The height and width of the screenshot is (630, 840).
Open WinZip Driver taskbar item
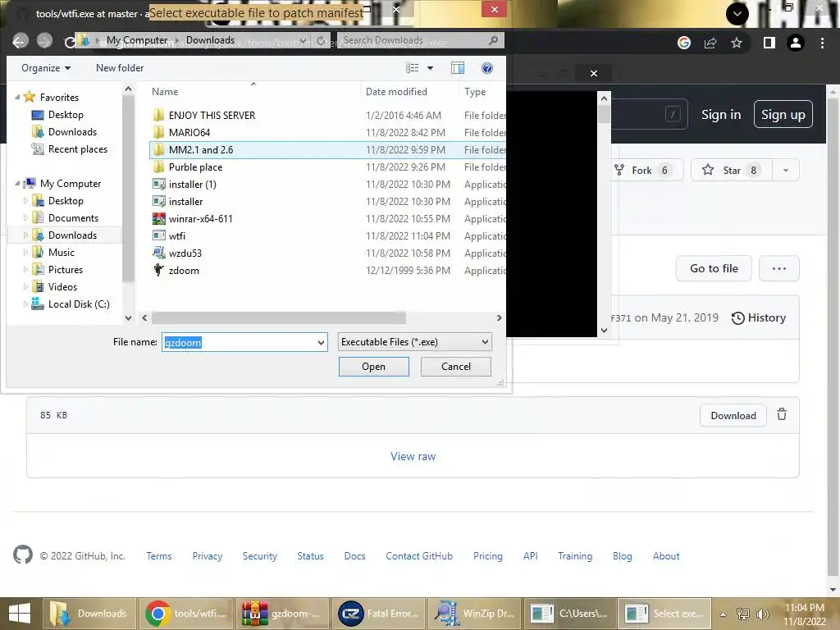click(475, 614)
